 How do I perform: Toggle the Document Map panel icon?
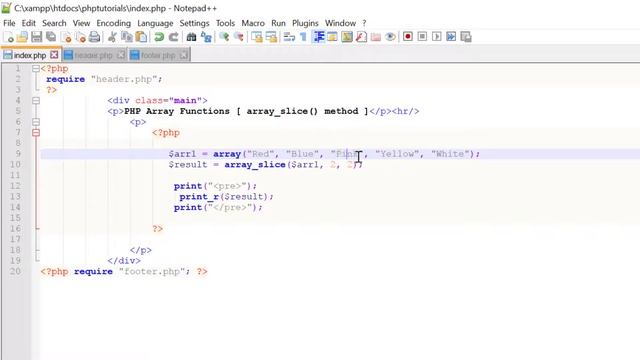click(347, 37)
